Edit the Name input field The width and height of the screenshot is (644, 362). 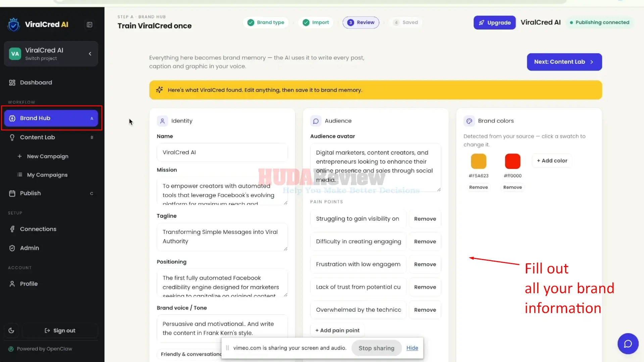(x=222, y=152)
